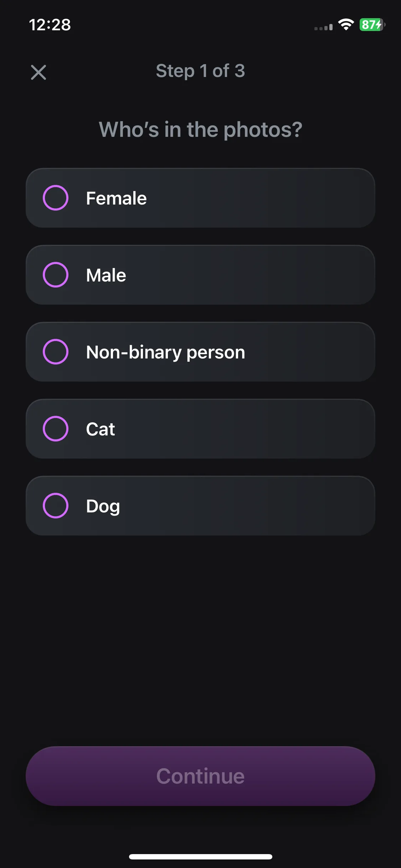Tap the white home indicator bar
The image size is (401, 868).
click(x=200, y=857)
